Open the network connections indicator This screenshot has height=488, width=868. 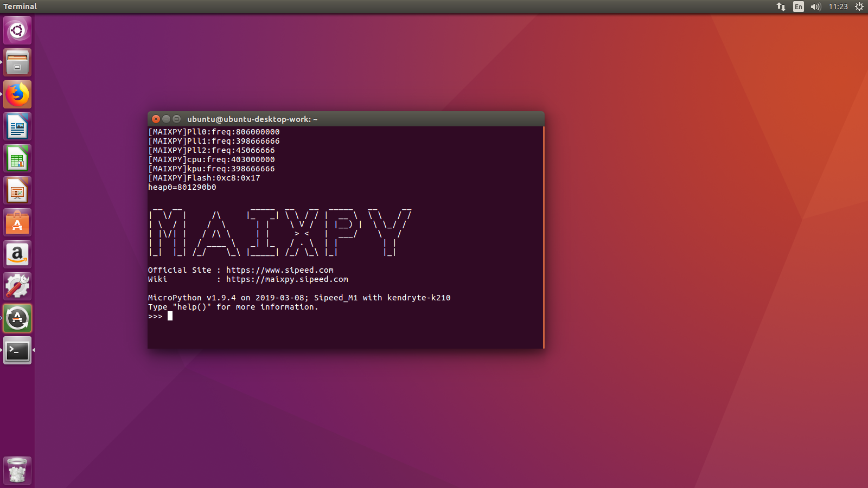pyautogui.click(x=781, y=7)
